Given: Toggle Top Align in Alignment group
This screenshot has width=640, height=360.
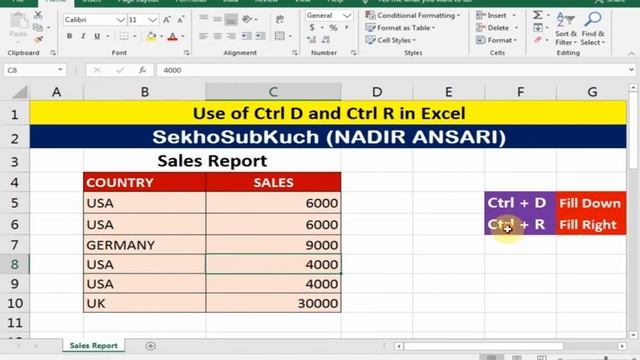Looking at the screenshot, I should 203,19.
